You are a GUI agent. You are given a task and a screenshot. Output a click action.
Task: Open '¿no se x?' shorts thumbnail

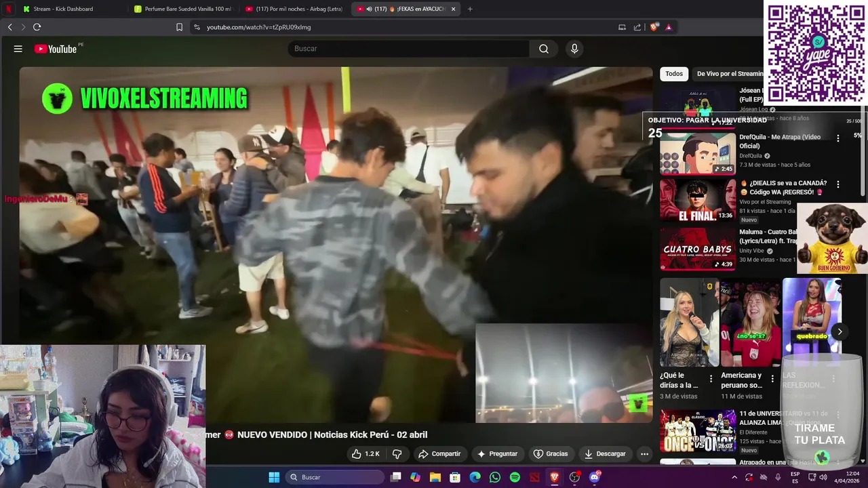click(x=750, y=322)
